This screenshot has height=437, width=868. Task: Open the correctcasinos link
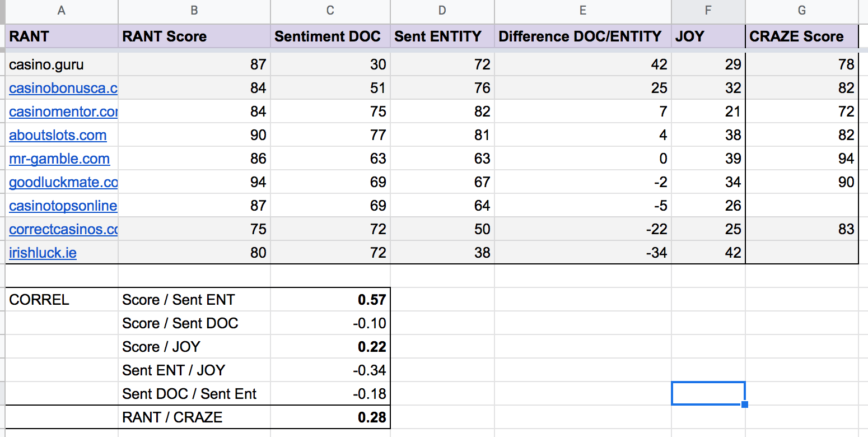point(63,229)
